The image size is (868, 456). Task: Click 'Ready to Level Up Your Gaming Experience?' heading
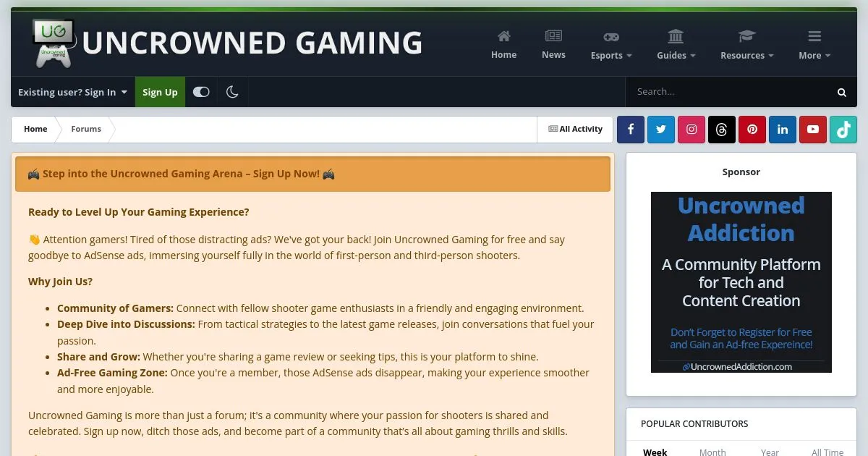click(x=139, y=212)
